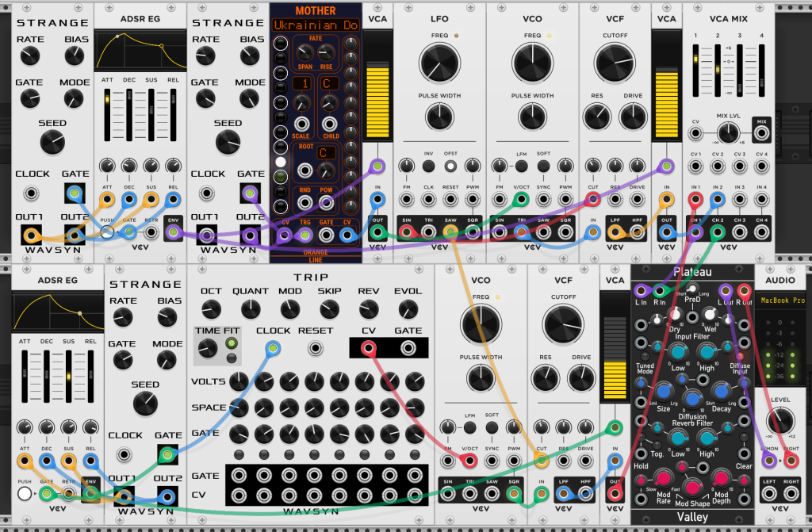Click the LFO FREQ knob
This screenshot has height=532, width=812.
[x=439, y=63]
